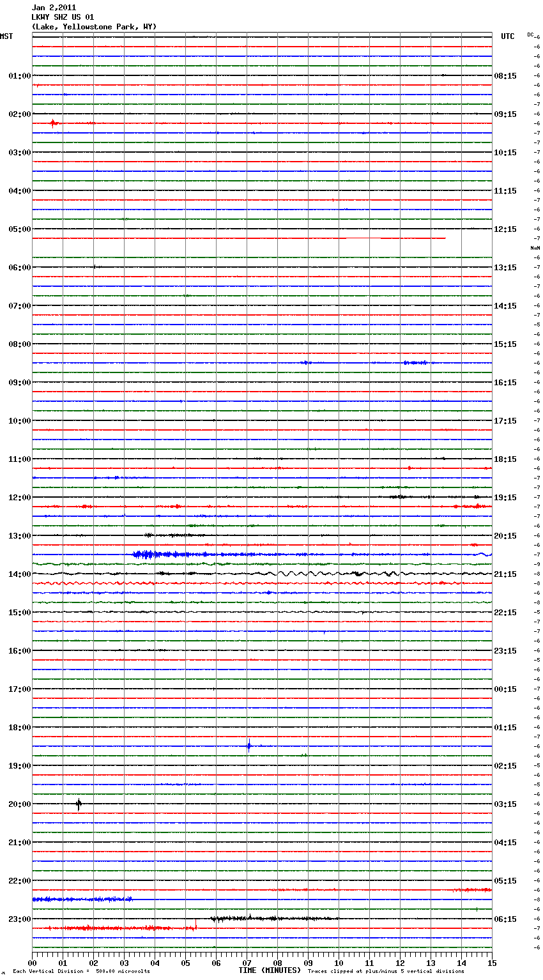Select the 13:00 MST time label
Image resolution: width=543 pixels, height=980 pixels.
pyautogui.click(x=20, y=535)
